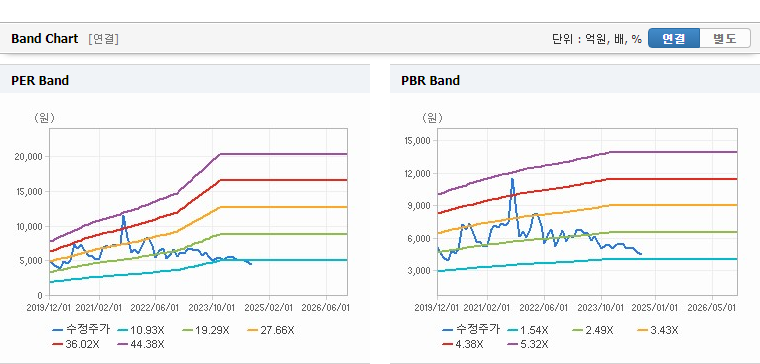Screen dimensions: 760x364
Task: Click the 2022/06/01 x-axis label in PER chart
Action: point(155,307)
